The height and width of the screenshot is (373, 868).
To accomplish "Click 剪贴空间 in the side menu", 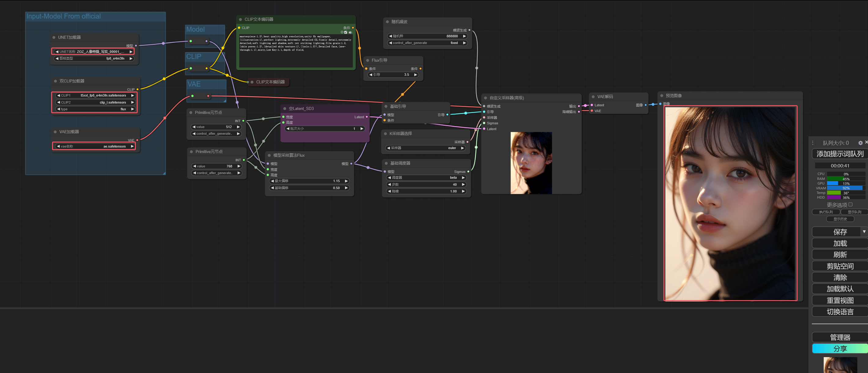I will [x=840, y=266].
